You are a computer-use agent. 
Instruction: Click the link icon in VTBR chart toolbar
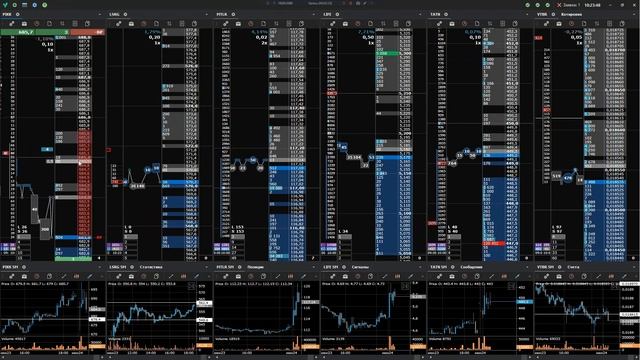coord(546,276)
